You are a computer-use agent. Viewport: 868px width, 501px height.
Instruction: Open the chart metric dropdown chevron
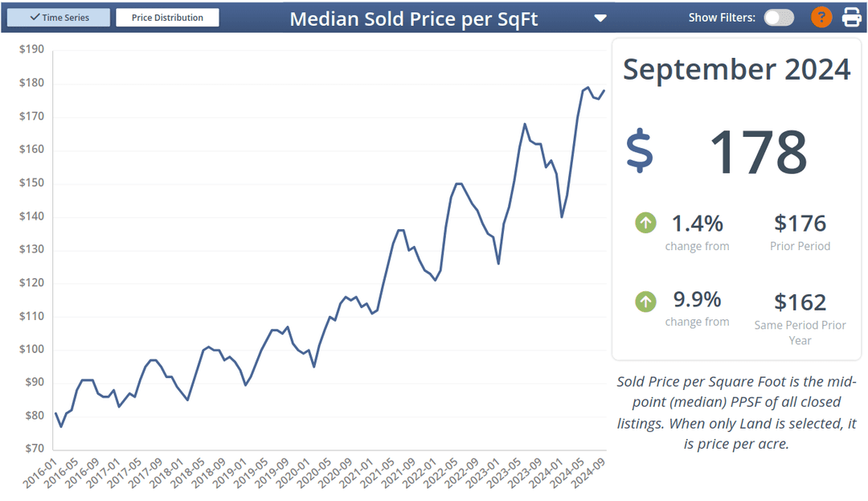[600, 17]
